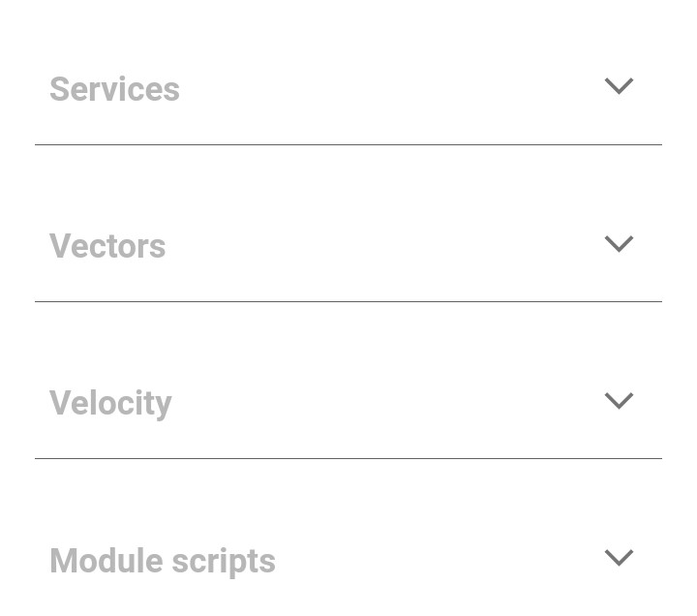Expand the Velocity section
This screenshot has width=697, height=616.
pyautogui.click(x=619, y=401)
